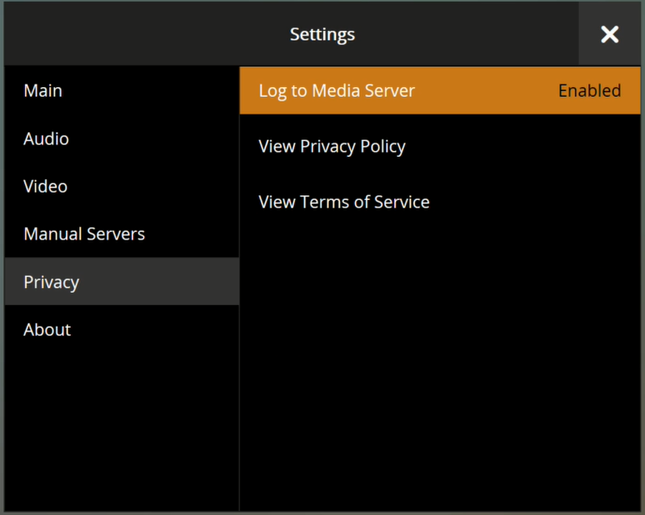
Task: Show application info via About
Action: click(47, 330)
